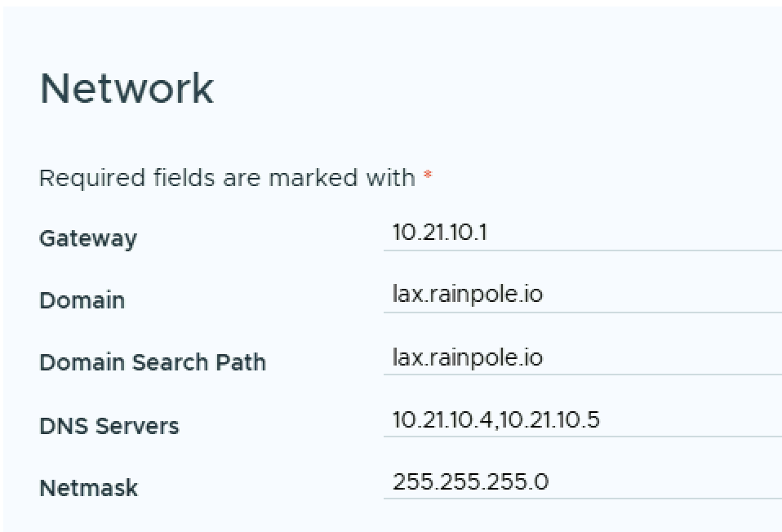782x532 pixels.
Task: Click blank space right of Domain value
Action: pyautogui.click(x=669, y=294)
